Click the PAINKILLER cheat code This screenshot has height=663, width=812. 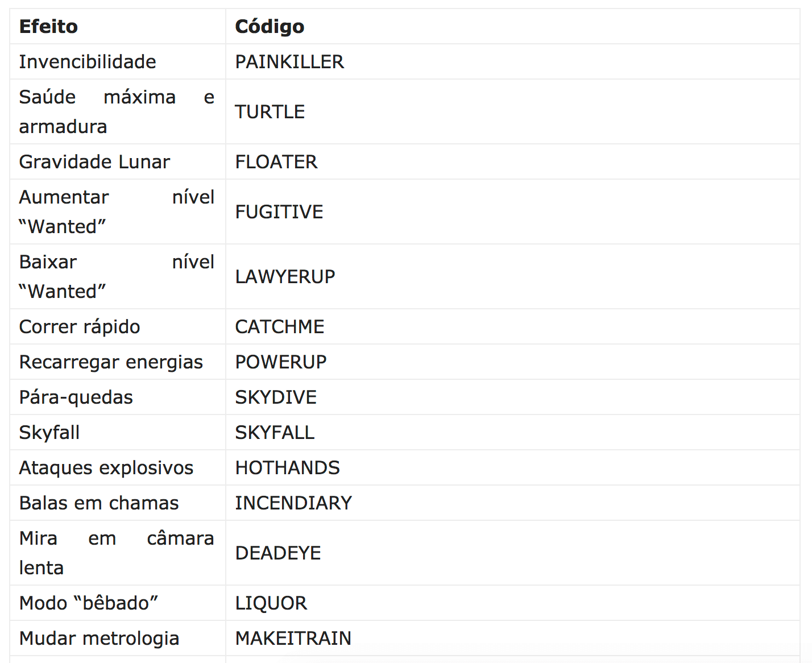coord(289,62)
